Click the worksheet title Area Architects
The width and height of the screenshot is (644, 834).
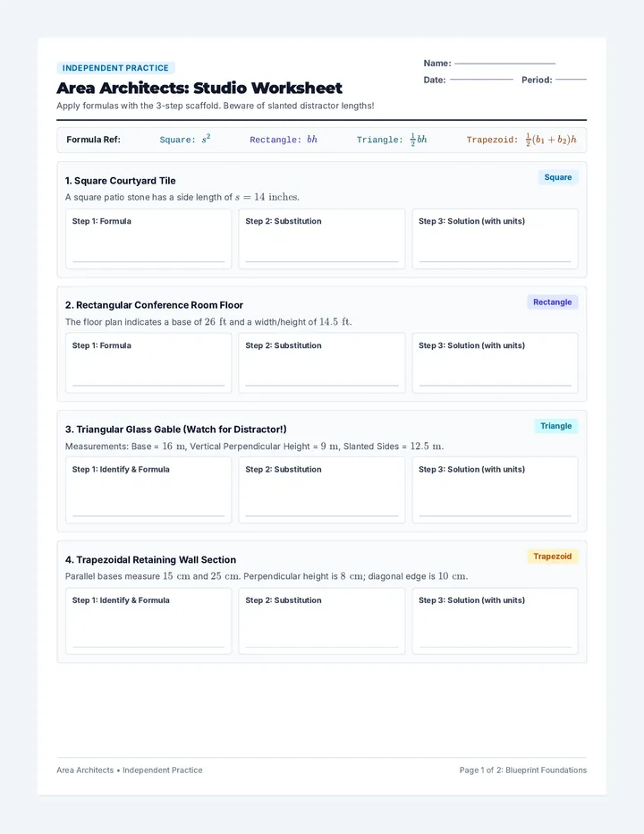click(x=199, y=88)
